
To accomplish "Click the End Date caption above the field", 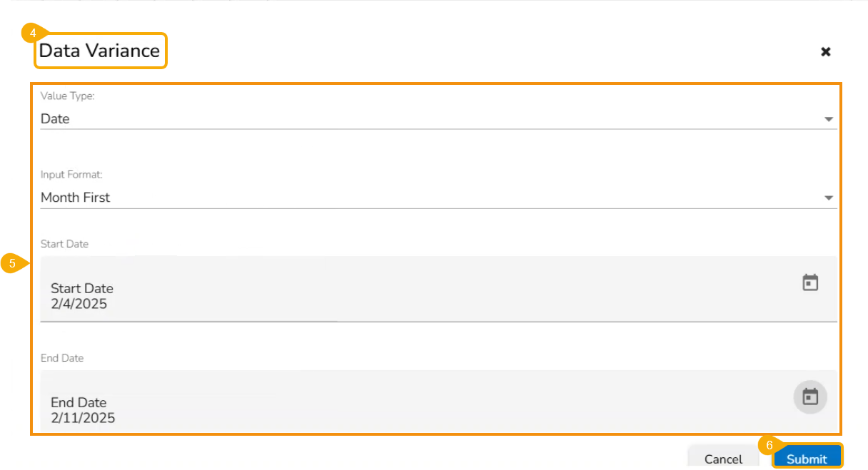I will [x=62, y=358].
